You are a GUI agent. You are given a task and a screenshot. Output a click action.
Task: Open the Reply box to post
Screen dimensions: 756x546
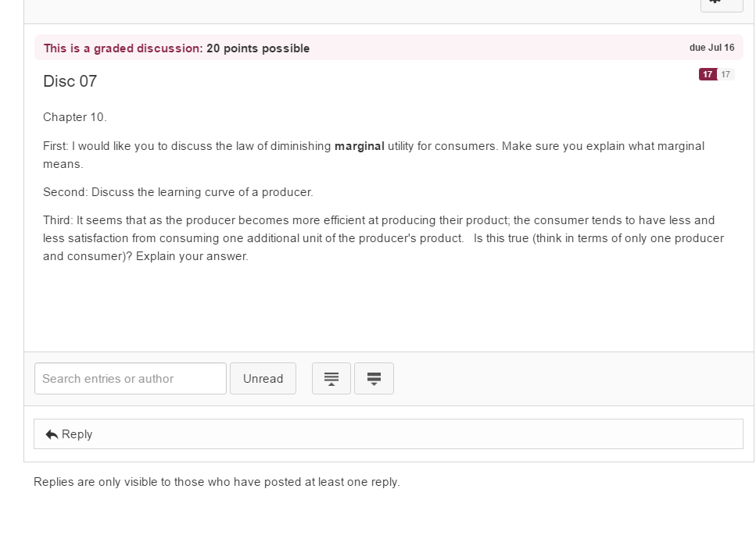pos(388,434)
